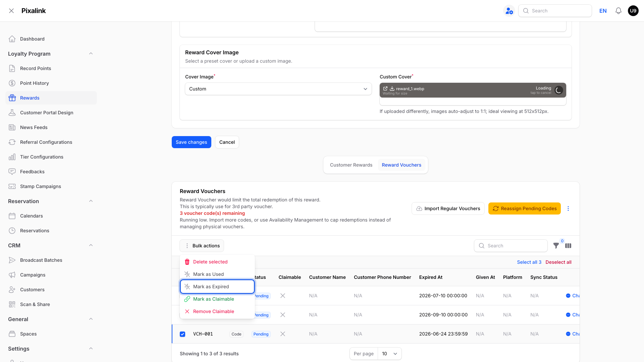
Task: Click Select all 3 link
Action: point(529,262)
